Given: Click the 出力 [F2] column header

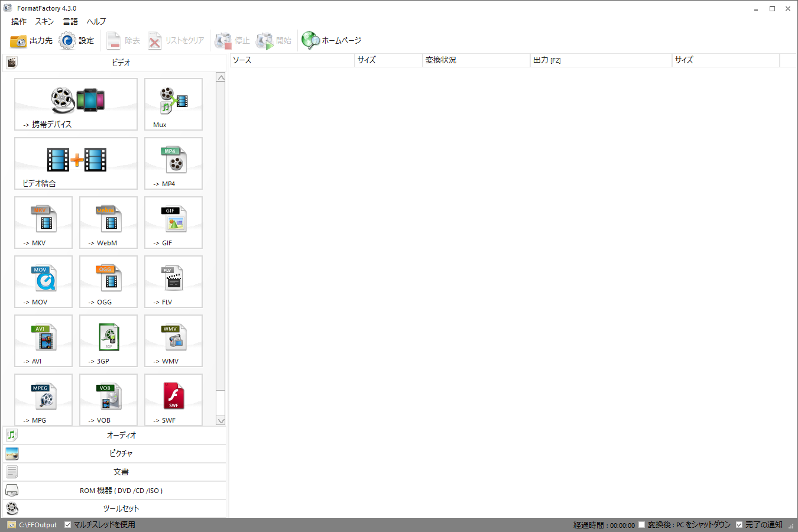Looking at the screenshot, I should click(x=601, y=60).
